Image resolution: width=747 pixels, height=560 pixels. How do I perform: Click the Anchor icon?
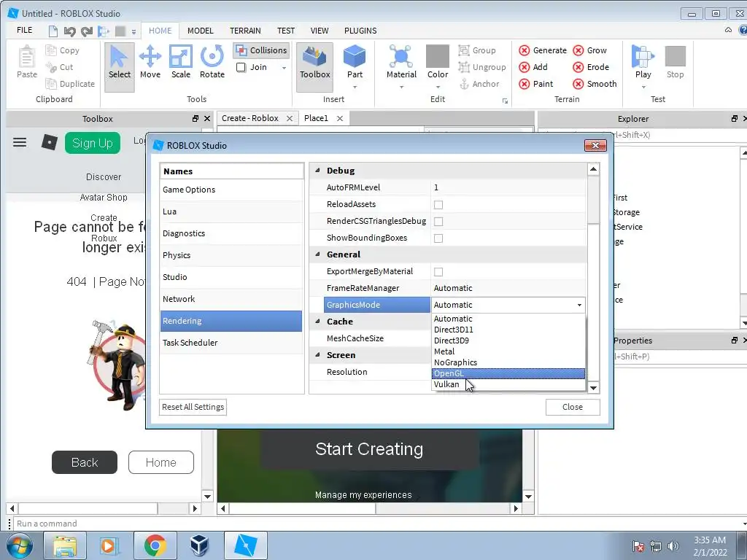pyautogui.click(x=463, y=84)
